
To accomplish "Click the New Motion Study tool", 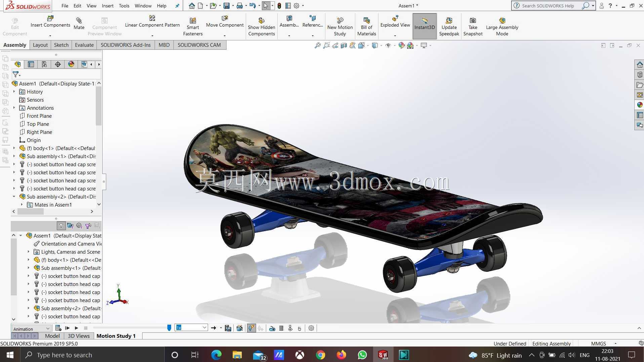I will pos(340,27).
